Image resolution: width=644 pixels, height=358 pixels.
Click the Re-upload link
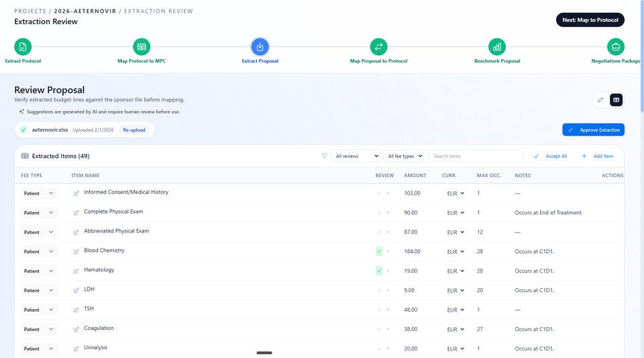click(134, 130)
